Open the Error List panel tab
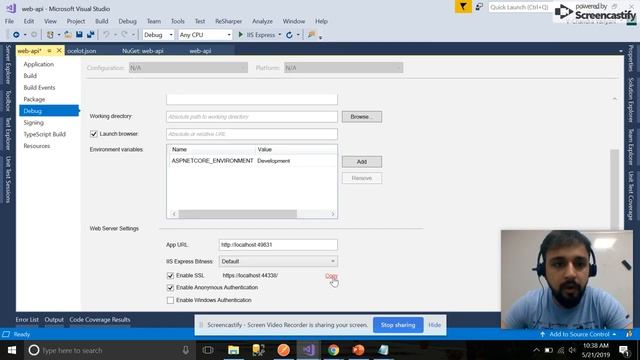The height and width of the screenshot is (360, 640). pos(27,320)
